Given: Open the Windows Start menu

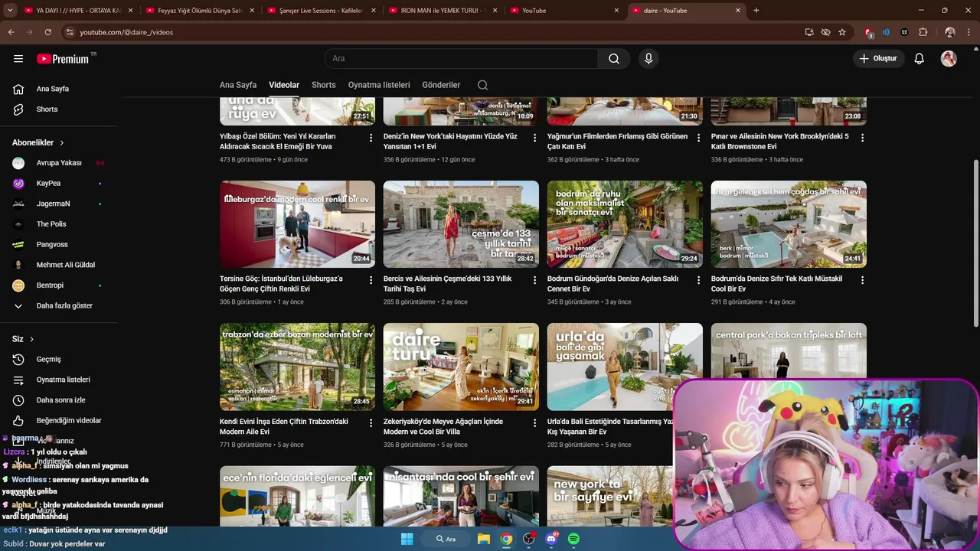Looking at the screenshot, I should [x=407, y=539].
